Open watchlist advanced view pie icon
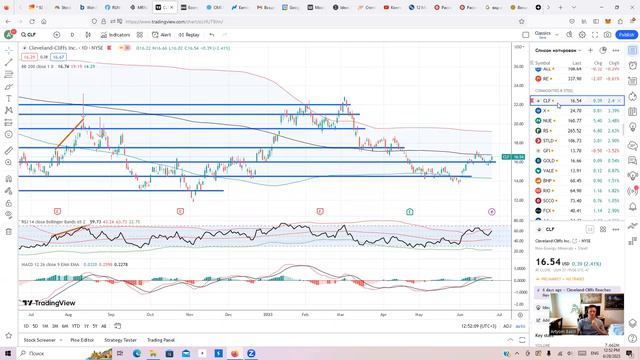The width and height of the screenshot is (640, 360). click(603, 50)
